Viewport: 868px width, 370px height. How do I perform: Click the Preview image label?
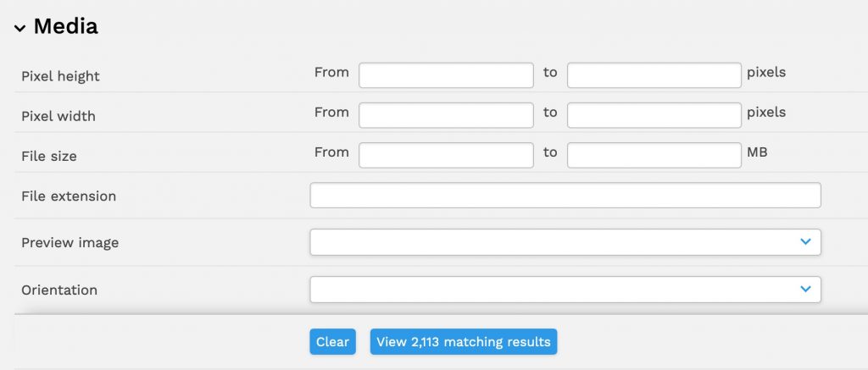tap(70, 243)
